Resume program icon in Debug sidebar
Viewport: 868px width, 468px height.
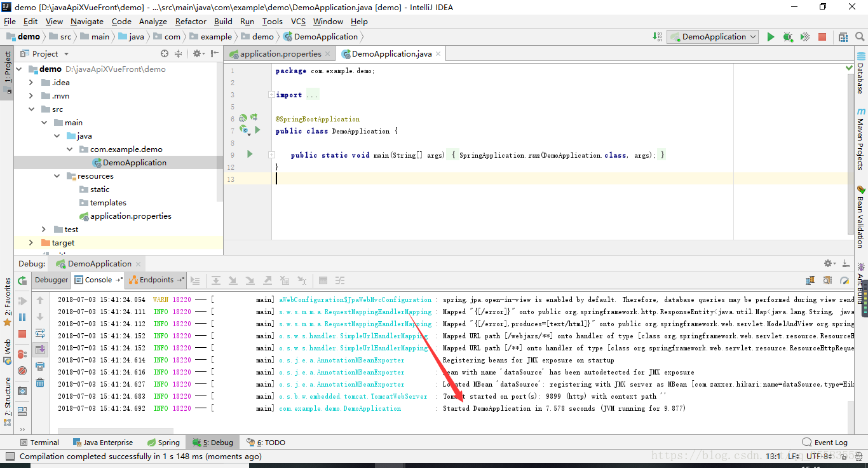pyautogui.click(x=22, y=301)
